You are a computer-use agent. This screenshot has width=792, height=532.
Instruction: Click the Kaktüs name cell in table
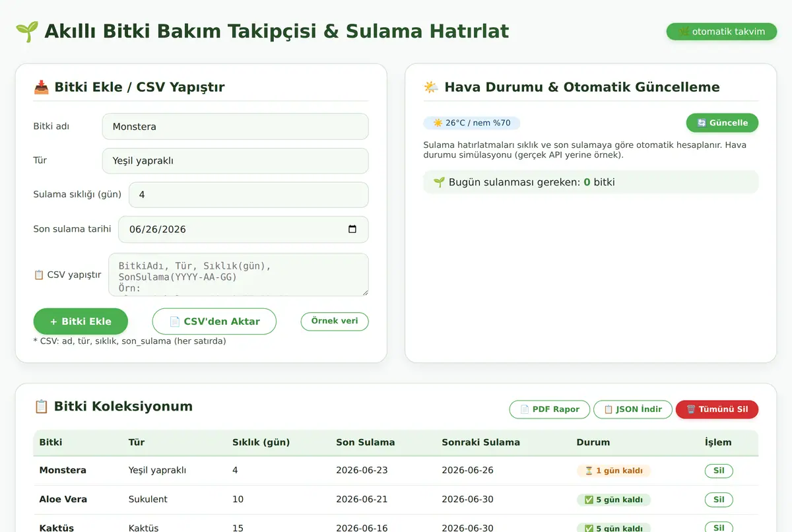tap(57, 528)
